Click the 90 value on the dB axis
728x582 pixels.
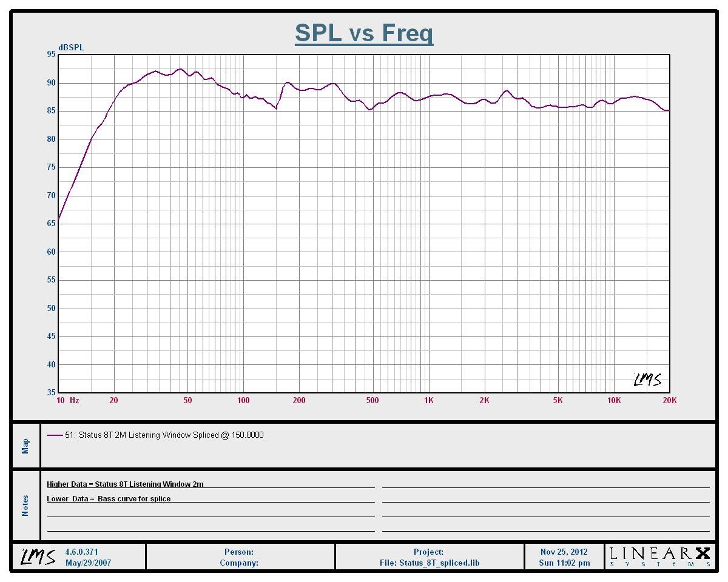tap(51, 82)
